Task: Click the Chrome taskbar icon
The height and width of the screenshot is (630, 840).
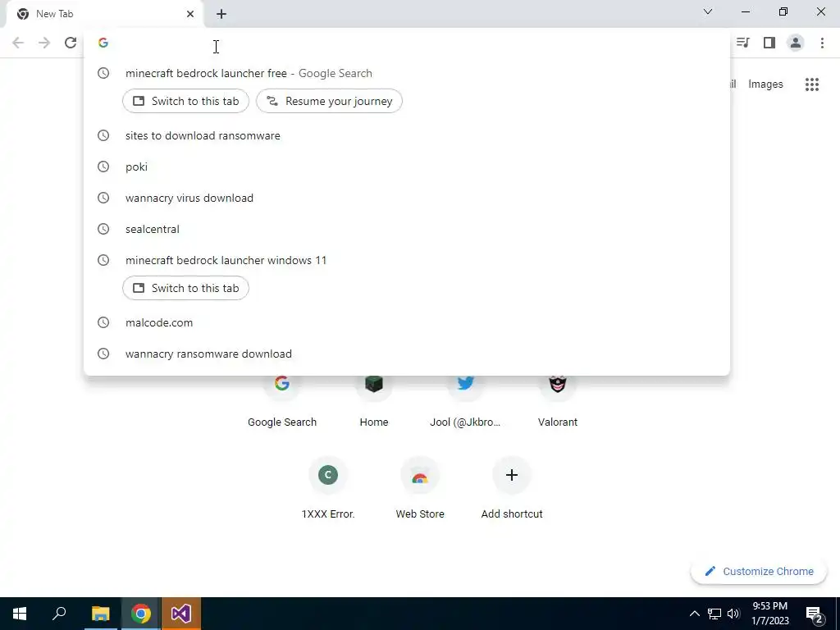Action: [x=140, y=614]
